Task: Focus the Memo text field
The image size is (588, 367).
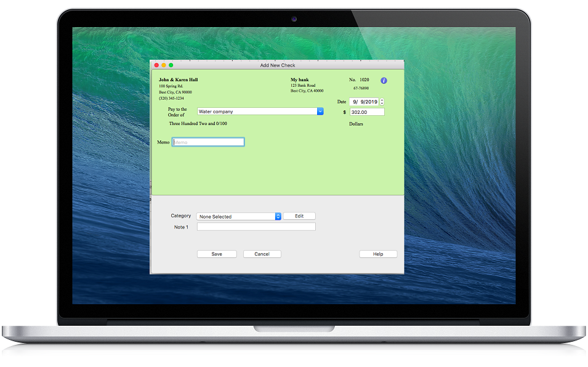Action: pyautogui.click(x=208, y=142)
